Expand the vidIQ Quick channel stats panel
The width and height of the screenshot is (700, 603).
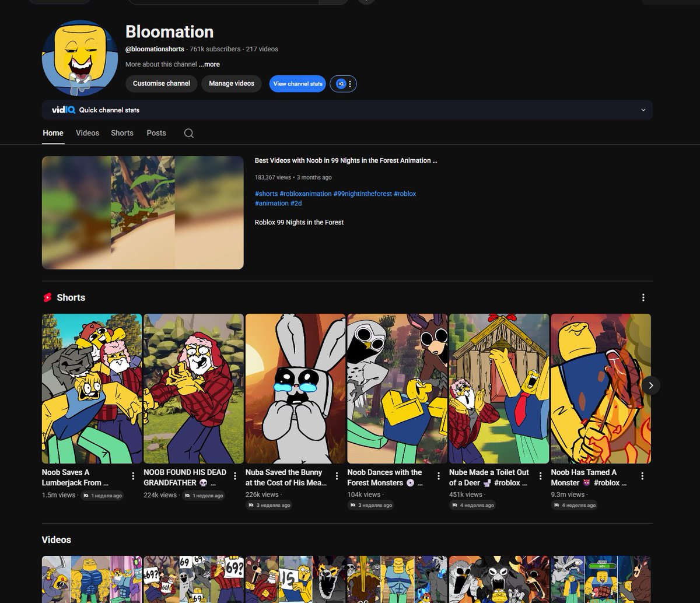pyautogui.click(x=643, y=110)
